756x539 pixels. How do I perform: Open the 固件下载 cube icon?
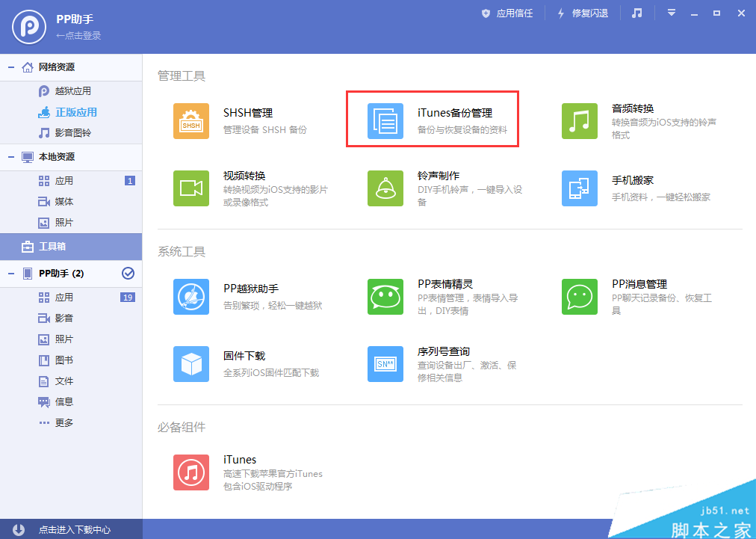point(191,364)
